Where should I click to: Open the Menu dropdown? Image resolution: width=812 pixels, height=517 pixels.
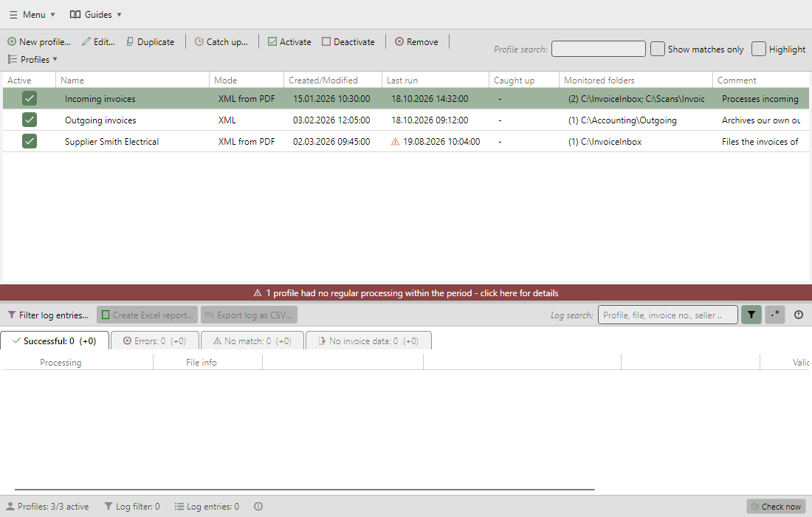pyautogui.click(x=32, y=15)
